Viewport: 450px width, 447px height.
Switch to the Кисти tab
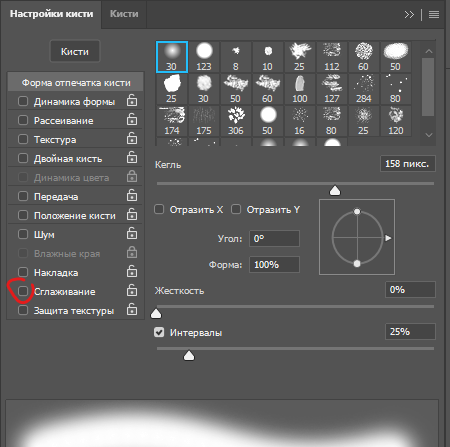coord(124,14)
